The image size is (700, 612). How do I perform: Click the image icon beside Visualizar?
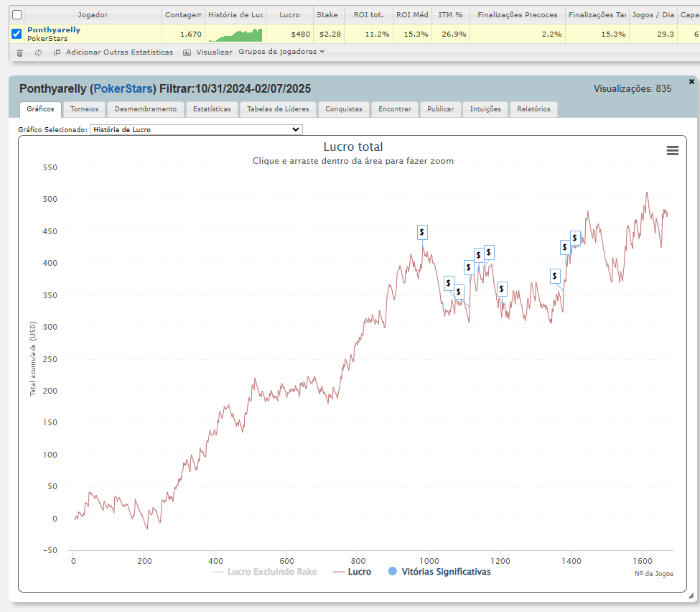pyautogui.click(x=187, y=52)
